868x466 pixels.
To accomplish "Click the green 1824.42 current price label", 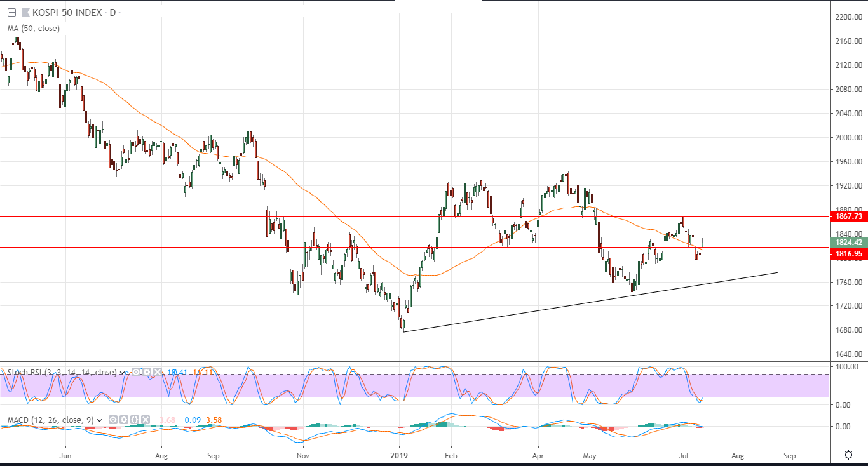I will pyautogui.click(x=849, y=243).
